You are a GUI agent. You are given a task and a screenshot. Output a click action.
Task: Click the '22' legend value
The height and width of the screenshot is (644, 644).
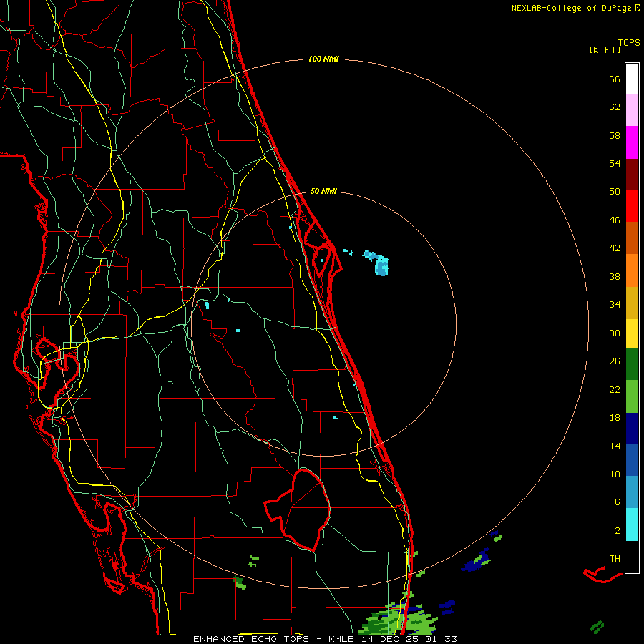click(x=615, y=390)
